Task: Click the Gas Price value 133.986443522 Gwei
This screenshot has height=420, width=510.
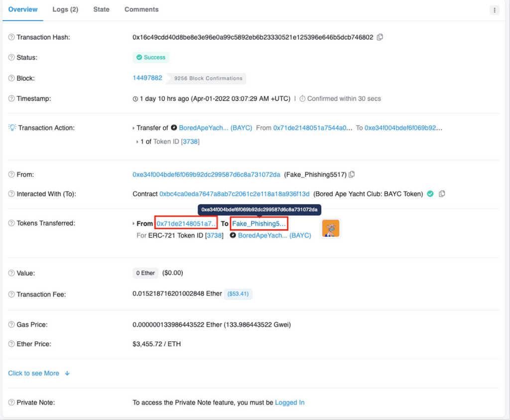Action: pyautogui.click(x=257, y=325)
